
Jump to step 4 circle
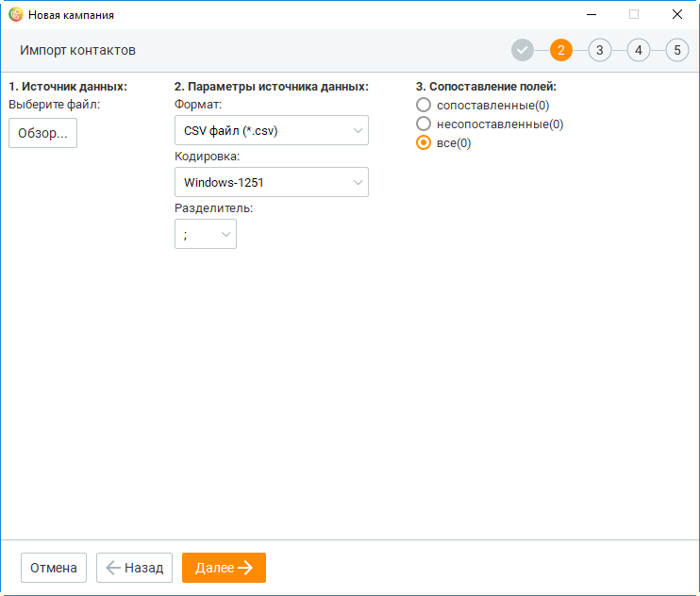[639, 50]
